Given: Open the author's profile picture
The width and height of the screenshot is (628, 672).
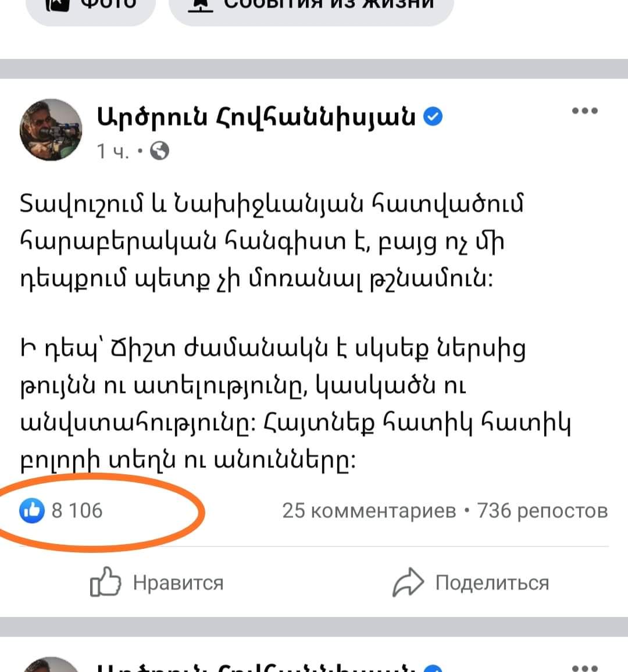Looking at the screenshot, I should [x=51, y=130].
